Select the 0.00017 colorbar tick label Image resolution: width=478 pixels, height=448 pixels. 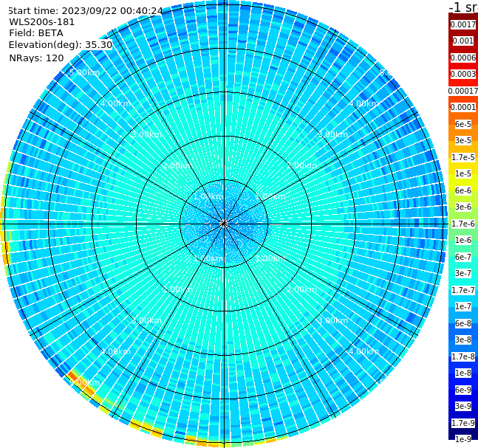point(463,91)
